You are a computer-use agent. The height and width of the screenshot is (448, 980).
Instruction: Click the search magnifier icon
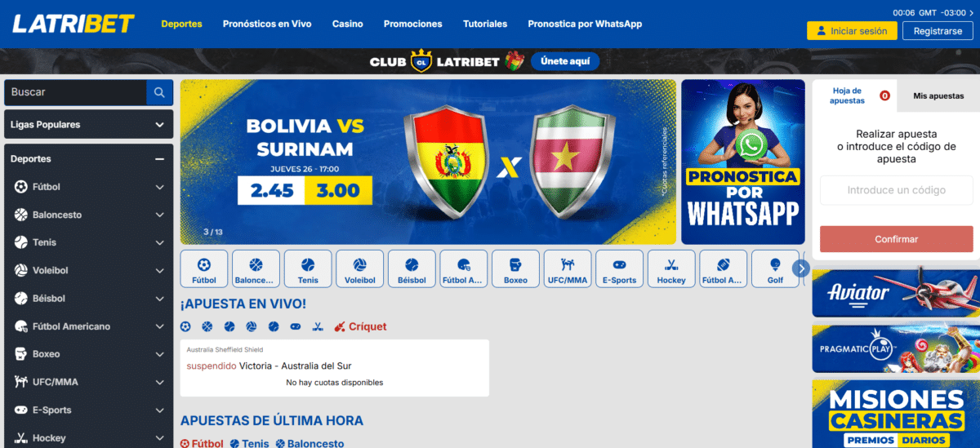tap(159, 92)
